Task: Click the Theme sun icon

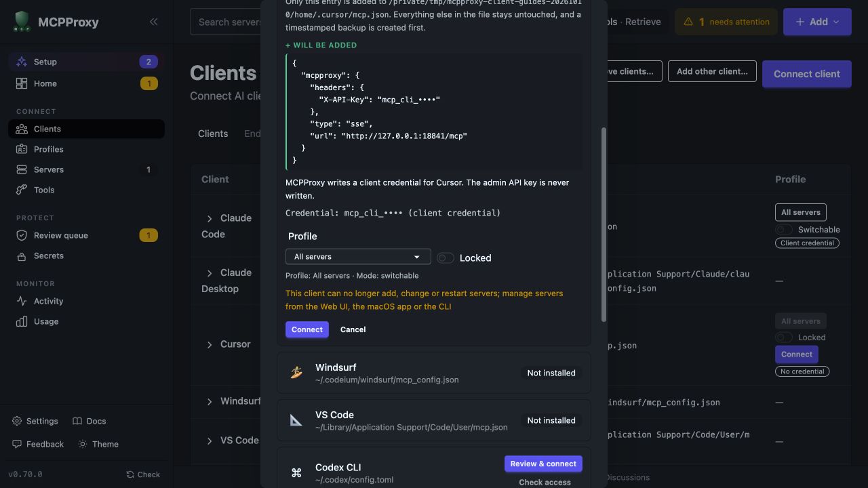Action: pyautogui.click(x=83, y=444)
